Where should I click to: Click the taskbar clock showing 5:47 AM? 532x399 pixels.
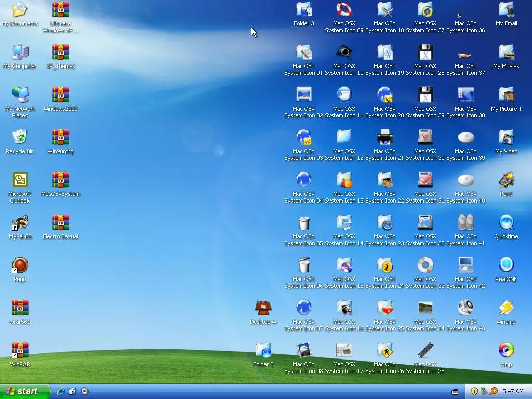pyautogui.click(x=513, y=391)
